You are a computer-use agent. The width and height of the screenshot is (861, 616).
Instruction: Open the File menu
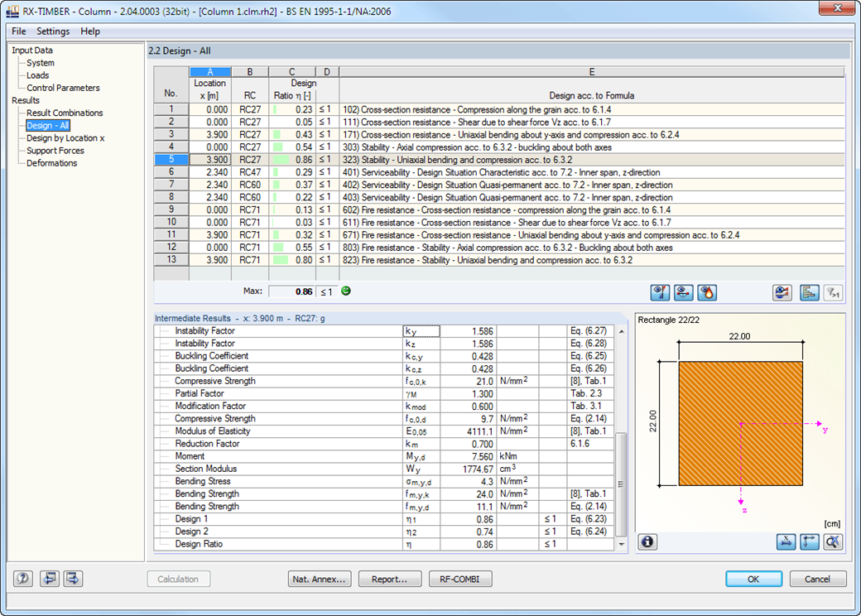click(19, 31)
